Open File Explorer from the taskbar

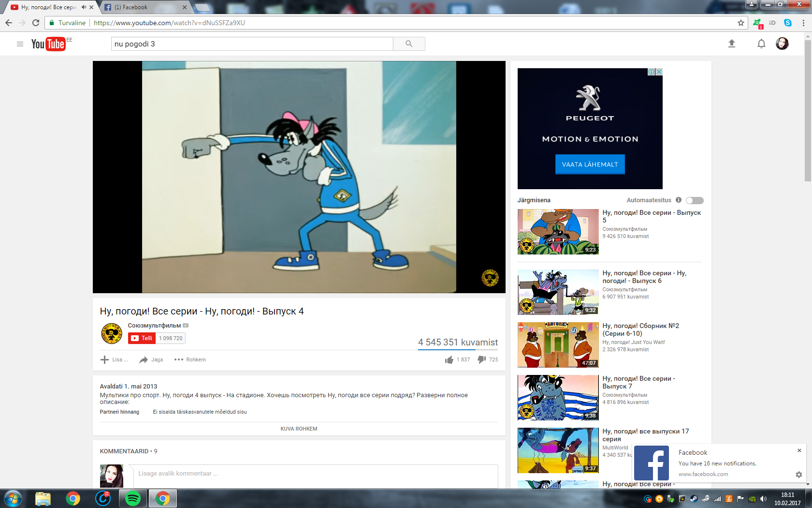coord(43,498)
